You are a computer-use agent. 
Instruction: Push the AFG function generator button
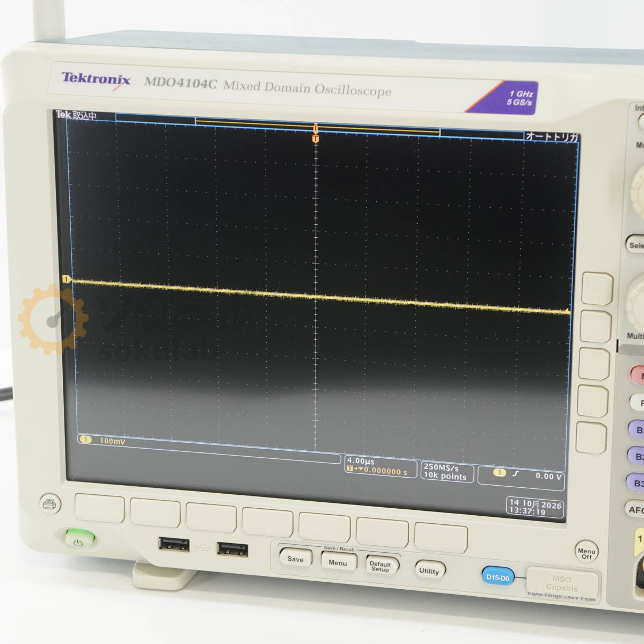click(x=635, y=509)
